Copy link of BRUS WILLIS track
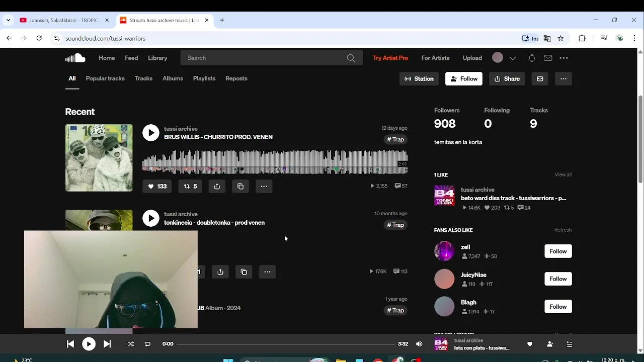Viewport: 644px width, 362px height. [x=240, y=186]
